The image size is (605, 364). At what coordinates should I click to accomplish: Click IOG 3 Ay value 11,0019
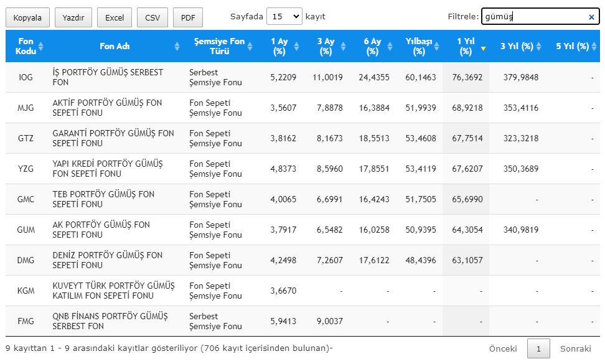coord(327,78)
